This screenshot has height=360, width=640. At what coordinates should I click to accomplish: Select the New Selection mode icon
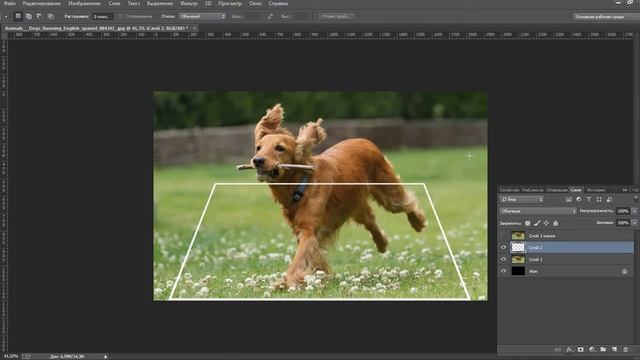[x=18, y=16]
